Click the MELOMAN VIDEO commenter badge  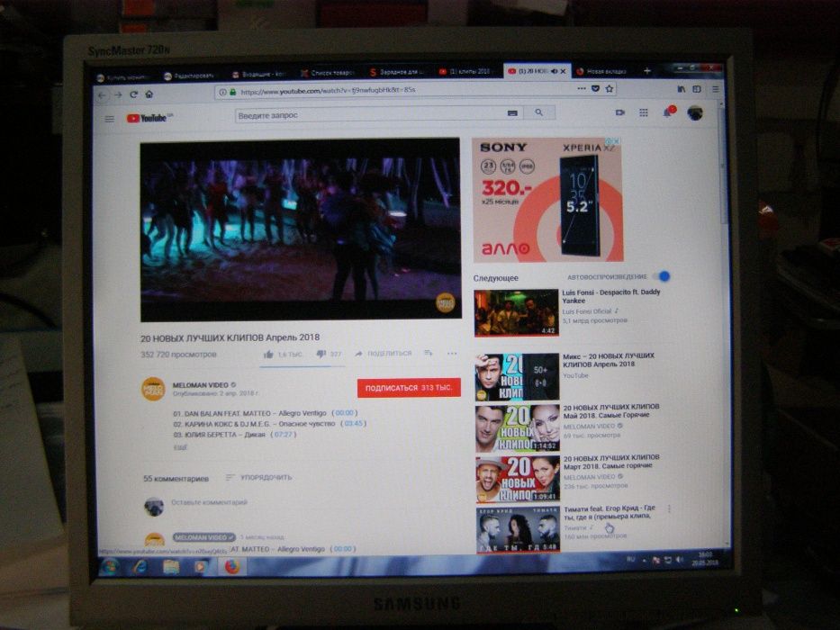coord(204,536)
